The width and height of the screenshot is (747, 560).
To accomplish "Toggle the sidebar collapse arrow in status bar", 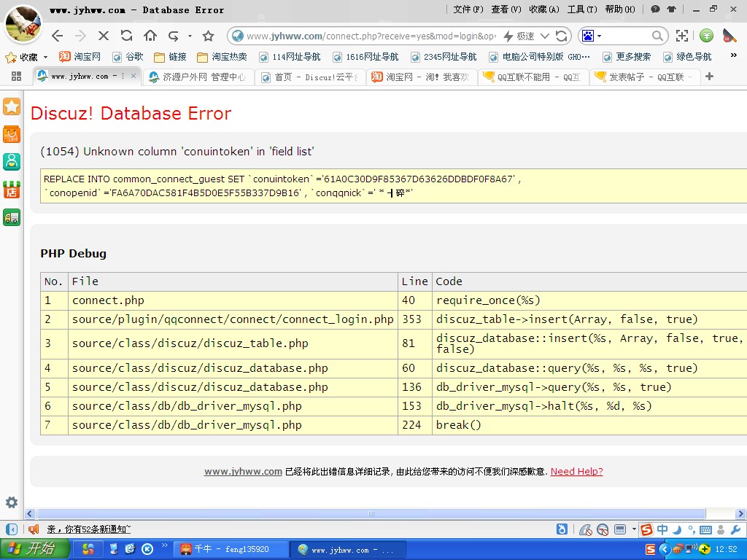I will 12,529.
